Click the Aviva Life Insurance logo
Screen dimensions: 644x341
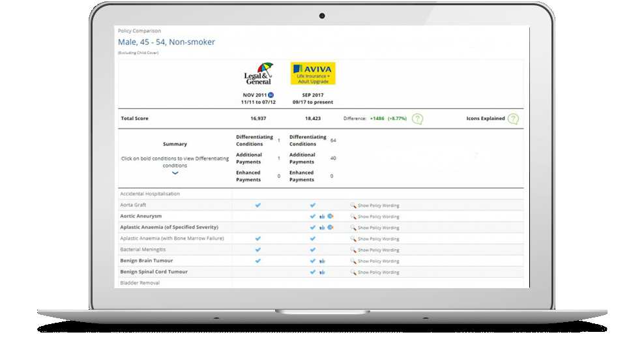coord(313,74)
